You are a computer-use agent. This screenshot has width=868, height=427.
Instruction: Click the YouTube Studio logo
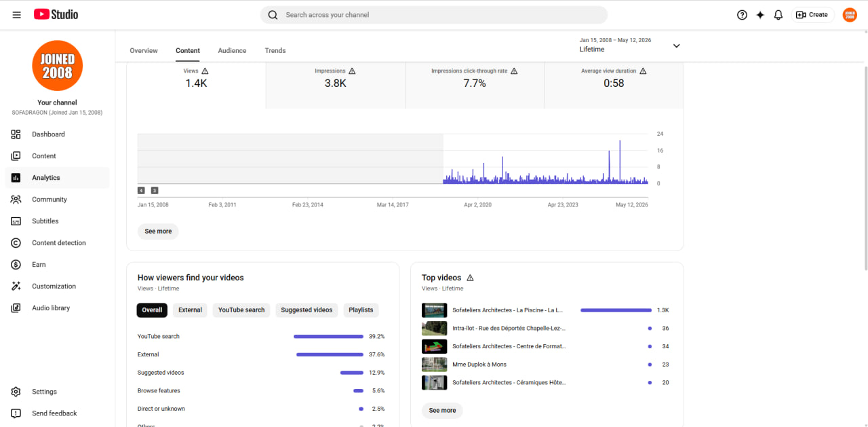(x=56, y=14)
